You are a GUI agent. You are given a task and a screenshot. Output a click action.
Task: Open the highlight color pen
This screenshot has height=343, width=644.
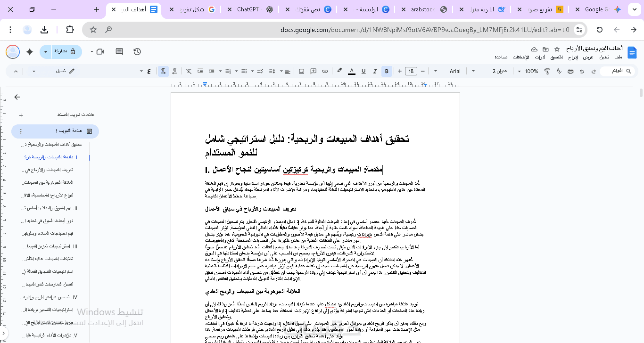point(339,71)
